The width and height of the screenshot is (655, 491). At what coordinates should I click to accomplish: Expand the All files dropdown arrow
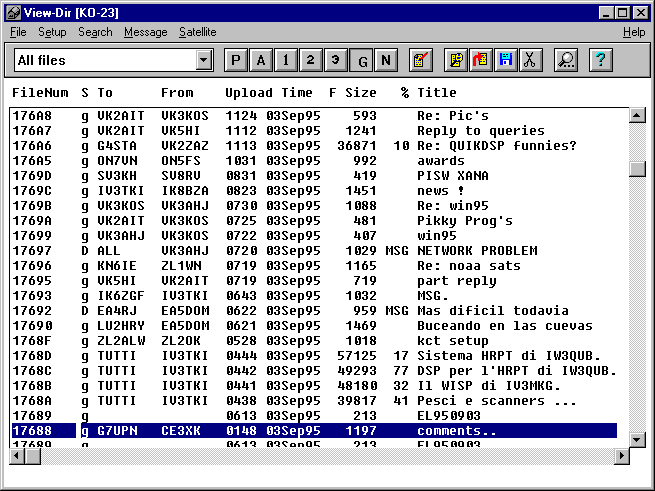click(204, 61)
